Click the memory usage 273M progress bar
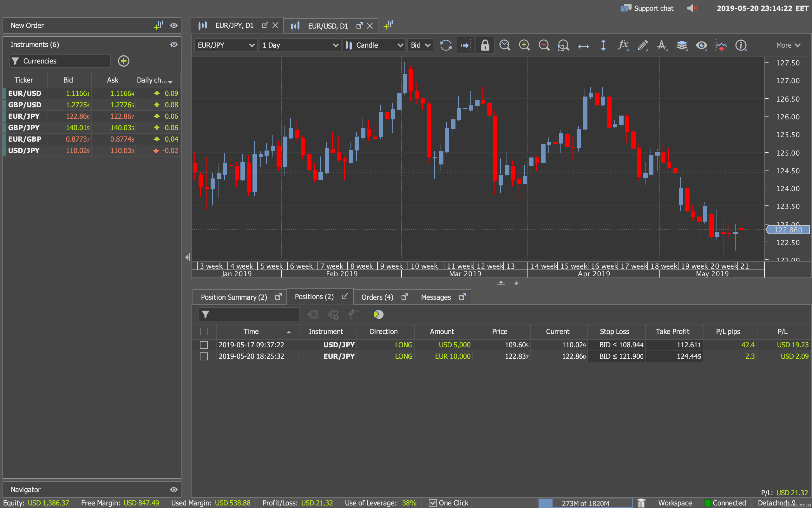This screenshot has width=812, height=508. coord(585,503)
